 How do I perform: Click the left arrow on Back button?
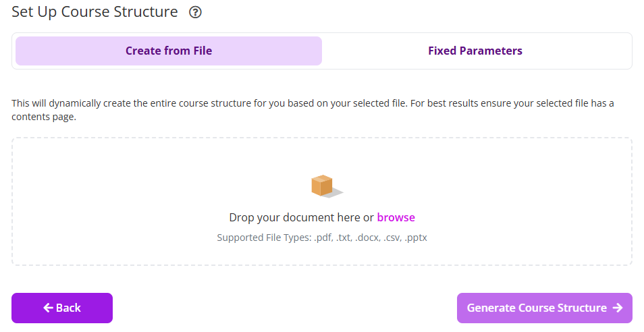pyautogui.click(x=48, y=308)
